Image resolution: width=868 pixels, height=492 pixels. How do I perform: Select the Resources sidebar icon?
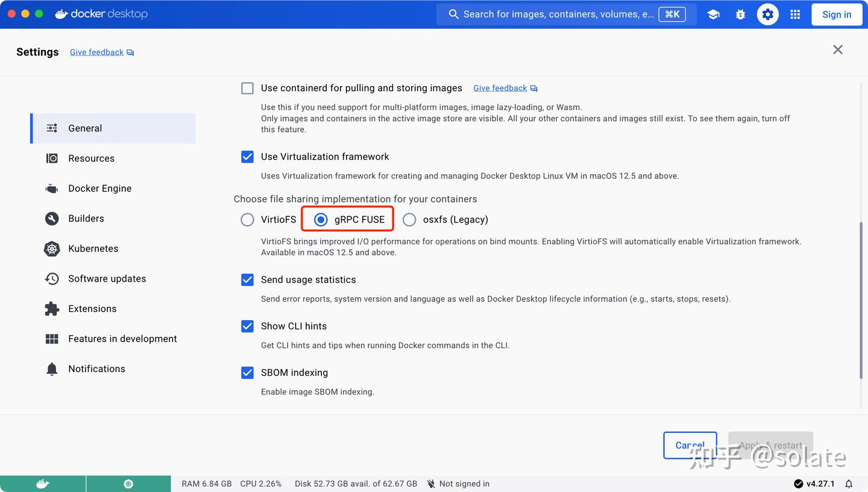tap(52, 158)
